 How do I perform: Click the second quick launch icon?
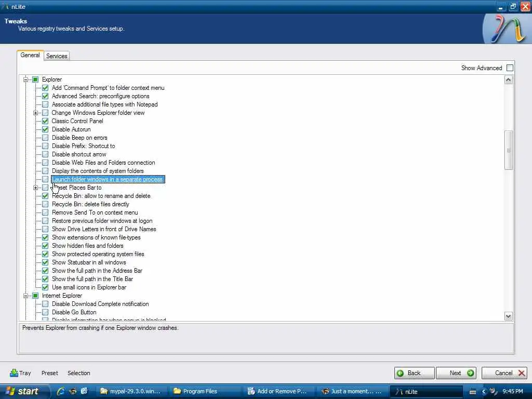pyautogui.click(x=73, y=391)
